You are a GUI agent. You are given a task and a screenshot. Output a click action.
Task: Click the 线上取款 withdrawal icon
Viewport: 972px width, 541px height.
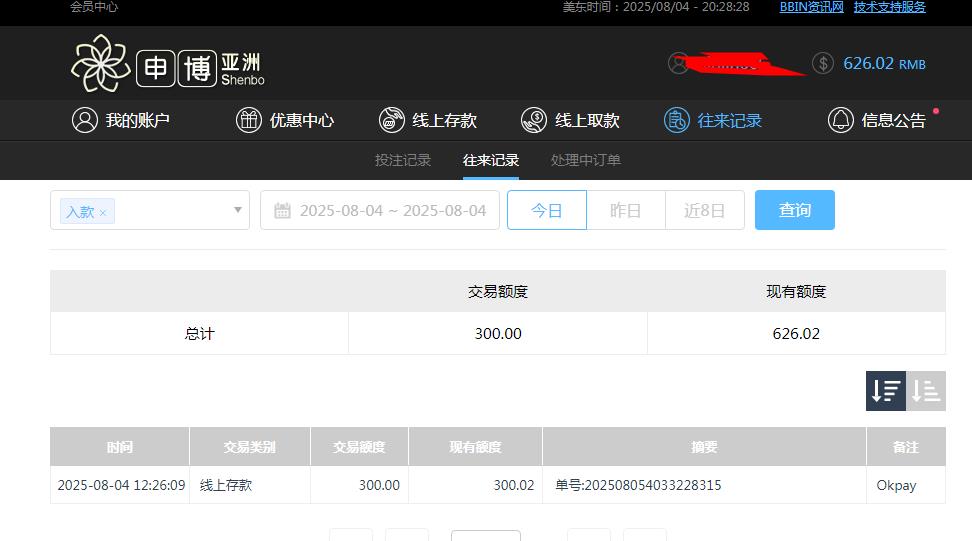click(534, 120)
